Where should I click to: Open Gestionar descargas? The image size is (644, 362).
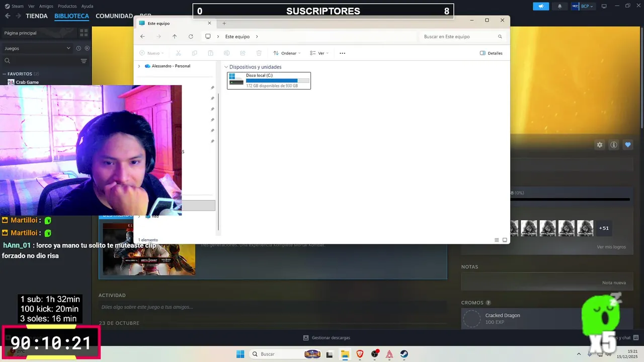click(x=327, y=338)
